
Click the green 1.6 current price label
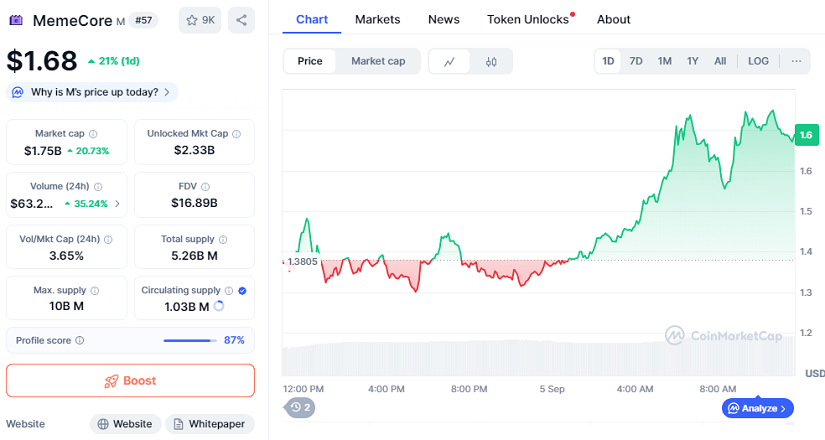point(807,135)
